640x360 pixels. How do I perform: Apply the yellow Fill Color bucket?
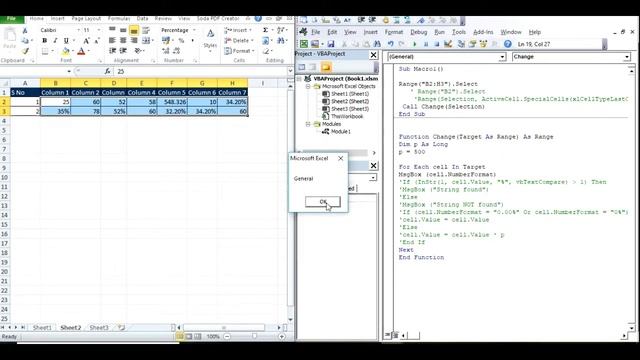(65, 51)
